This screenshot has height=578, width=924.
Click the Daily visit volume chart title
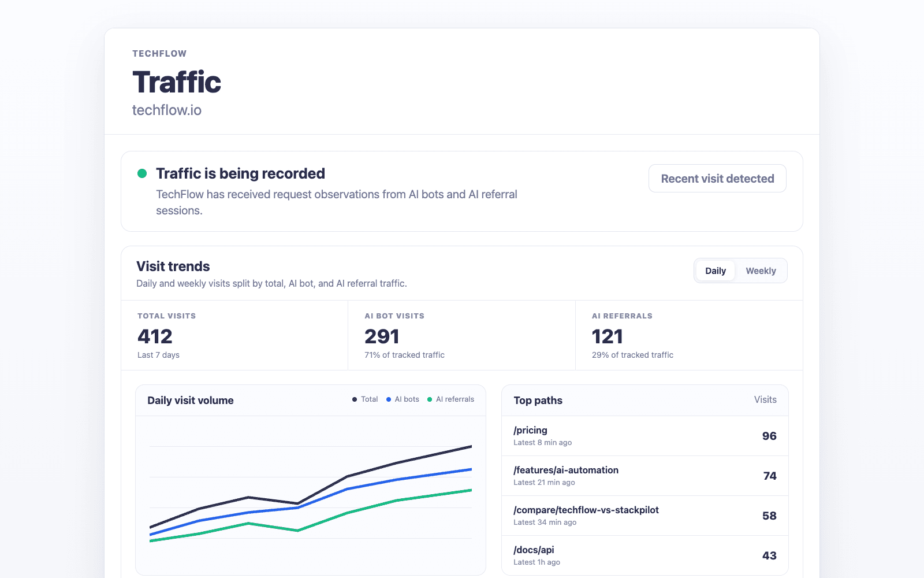(x=191, y=401)
